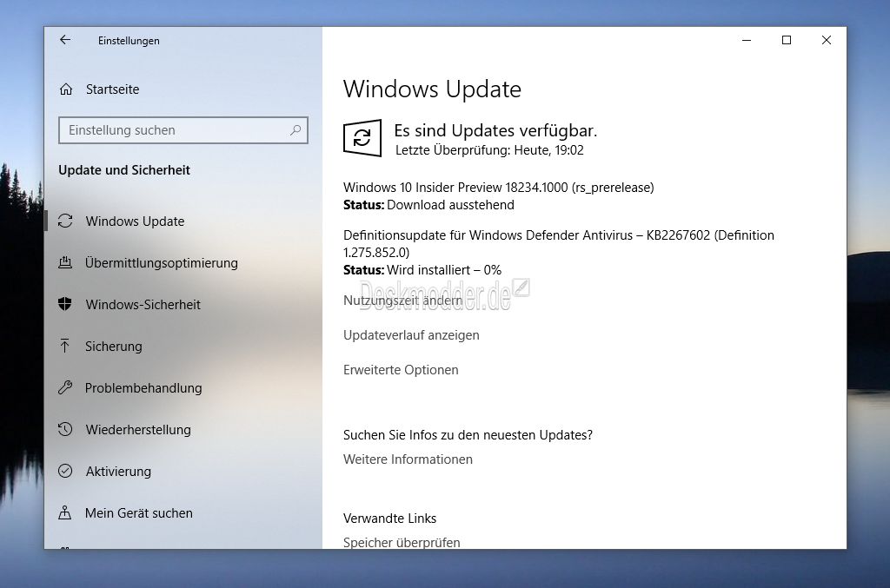Image resolution: width=890 pixels, height=588 pixels.
Task: Click 'Suchen Sie Infos zu den neuesten Updates?'
Action: [468, 435]
